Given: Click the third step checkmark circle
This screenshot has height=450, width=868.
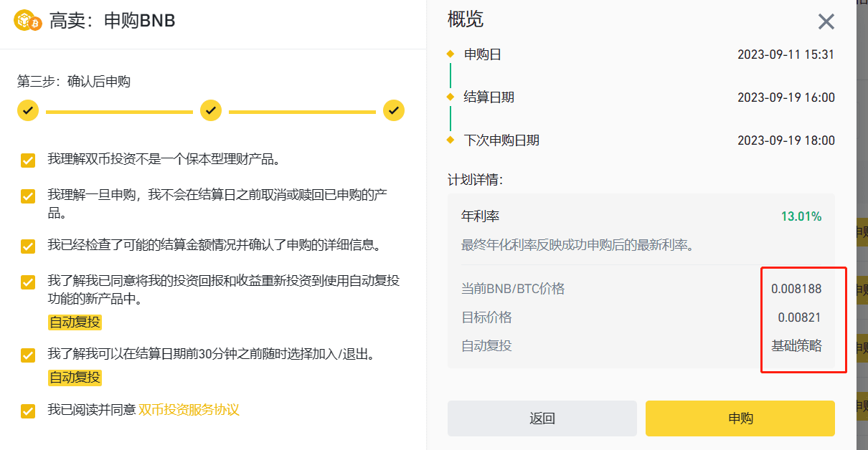Looking at the screenshot, I should pyautogui.click(x=394, y=111).
